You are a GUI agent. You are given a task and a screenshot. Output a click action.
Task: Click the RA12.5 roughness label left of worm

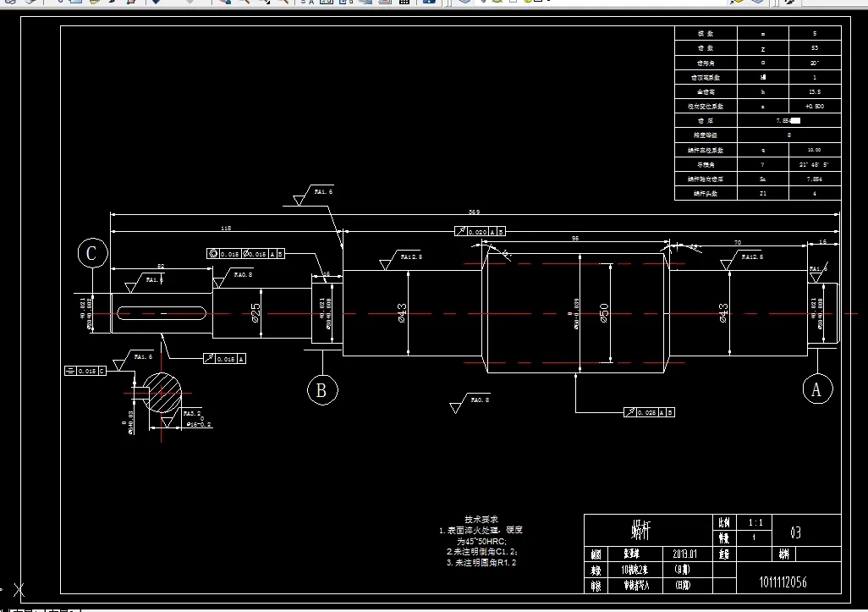point(411,257)
